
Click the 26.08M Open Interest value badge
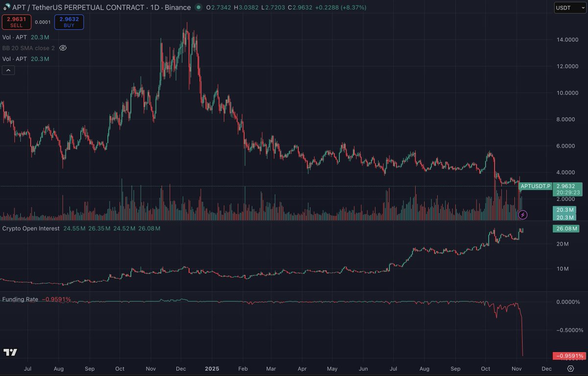pyautogui.click(x=566, y=228)
